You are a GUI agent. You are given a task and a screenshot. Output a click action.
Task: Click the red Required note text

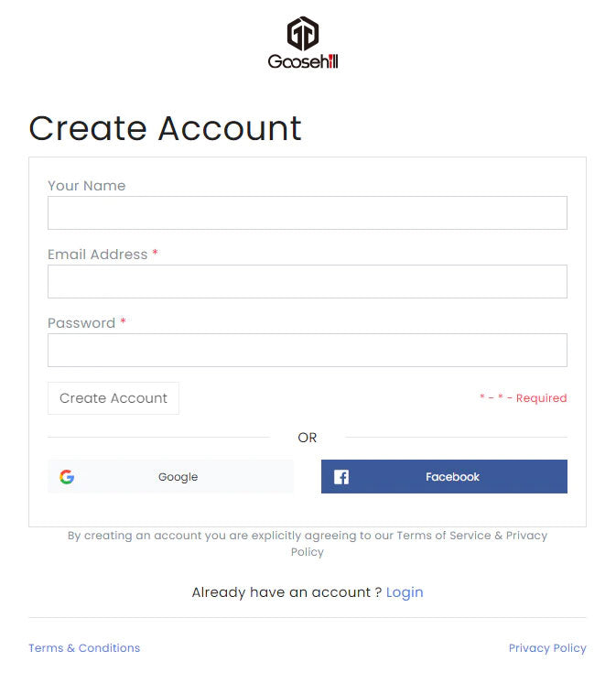click(524, 398)
